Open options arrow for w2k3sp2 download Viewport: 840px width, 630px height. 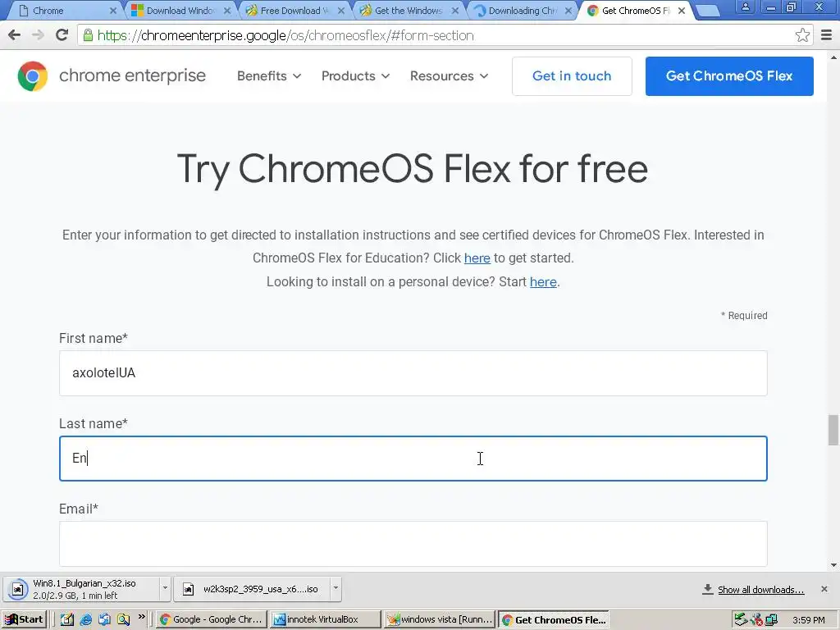coord(336,588)
